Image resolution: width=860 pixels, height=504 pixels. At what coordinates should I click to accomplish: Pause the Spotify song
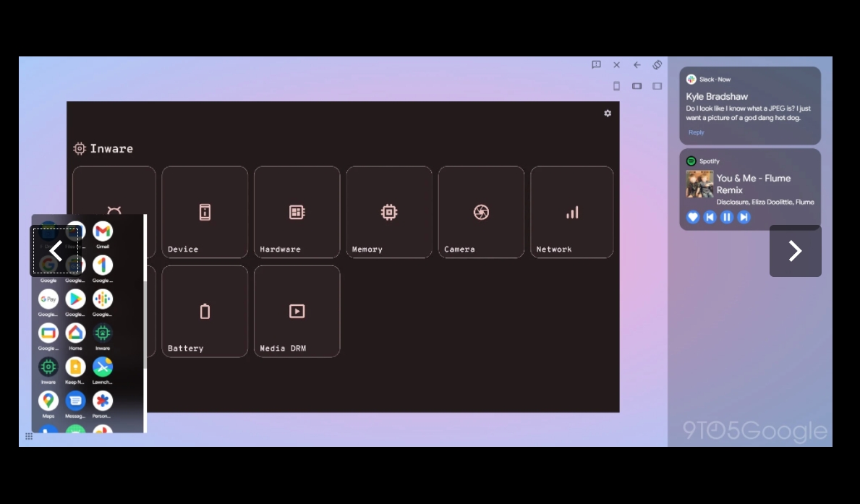tap(727, 217)
